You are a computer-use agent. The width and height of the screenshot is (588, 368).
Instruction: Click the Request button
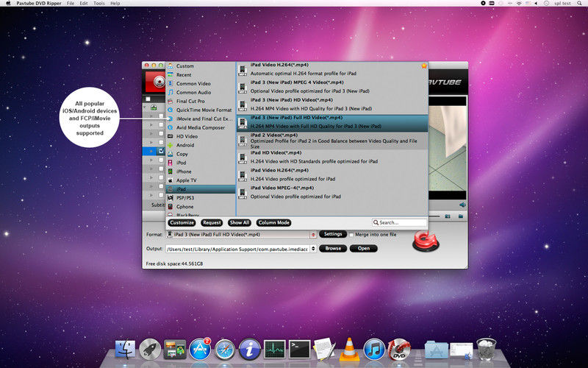point(212,223)
